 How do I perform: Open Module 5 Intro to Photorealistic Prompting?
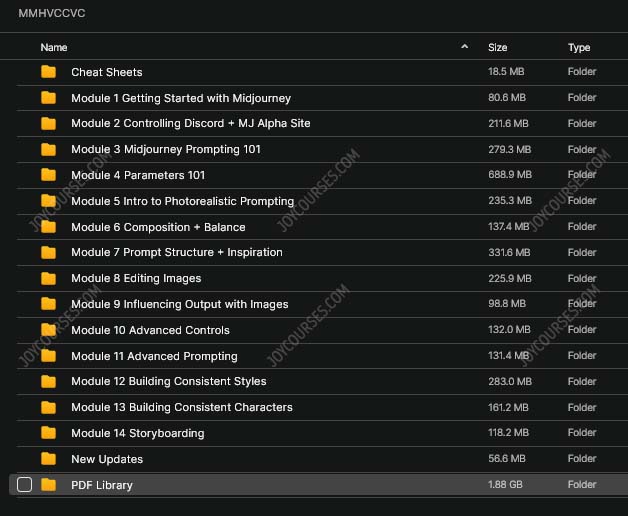(183, 201)
